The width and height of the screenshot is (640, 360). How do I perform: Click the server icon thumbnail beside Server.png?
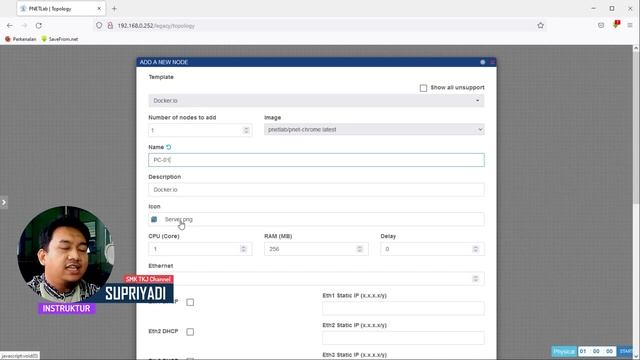(154, 220)
